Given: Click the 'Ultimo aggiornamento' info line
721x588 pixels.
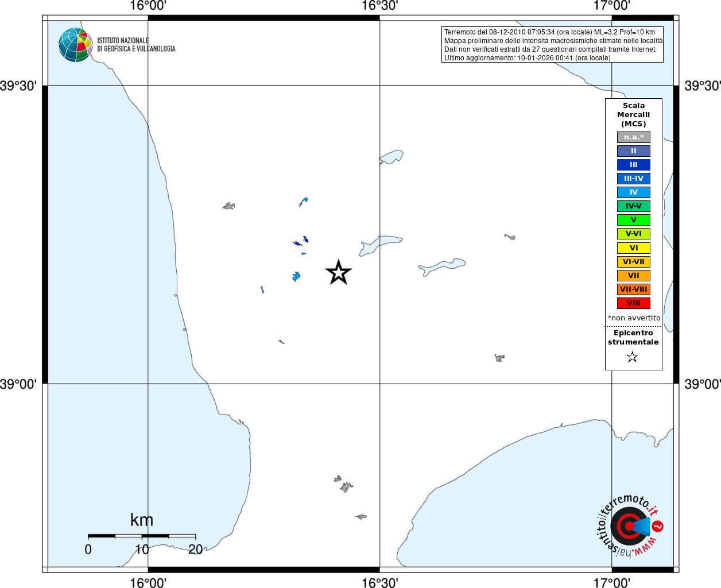Looking at the screenshot, I should pyautogui.click(x=528, y=58).
